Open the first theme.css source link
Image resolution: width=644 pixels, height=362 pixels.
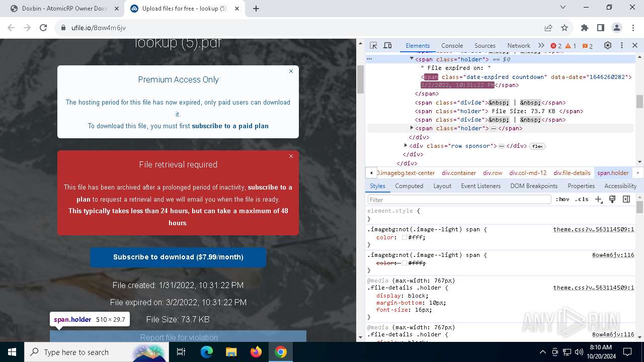click(x=594, y=230)
